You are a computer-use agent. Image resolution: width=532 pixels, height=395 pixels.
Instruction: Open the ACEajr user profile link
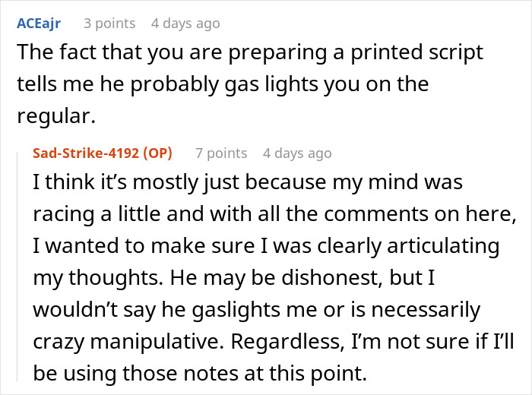click(x=39, y=24)
